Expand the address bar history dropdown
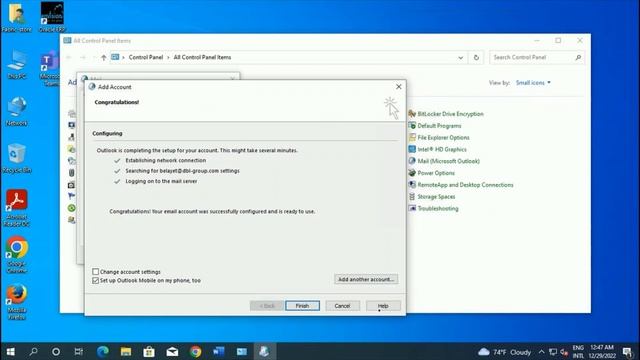Viewport: 640px width, 360px height. 460,58
